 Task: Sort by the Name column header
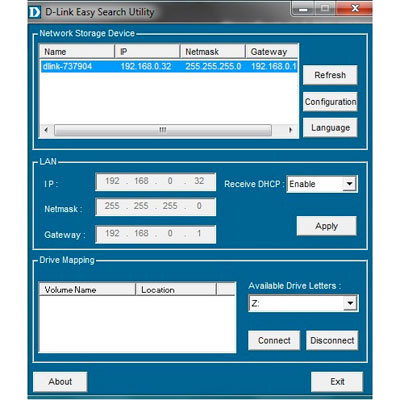tap(77, 52)
